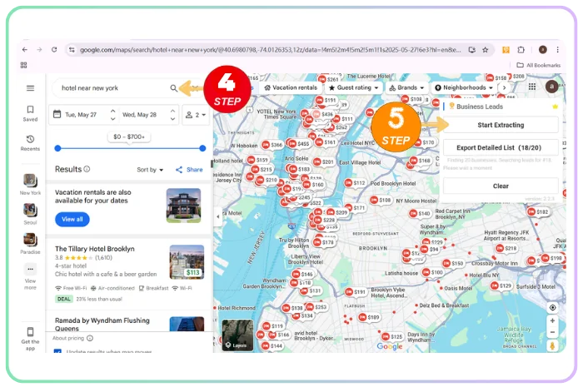Go back with the browser back arrow
Image resolution: width=583 pixels, height=392 pixels.
click(x=24, y=49)
